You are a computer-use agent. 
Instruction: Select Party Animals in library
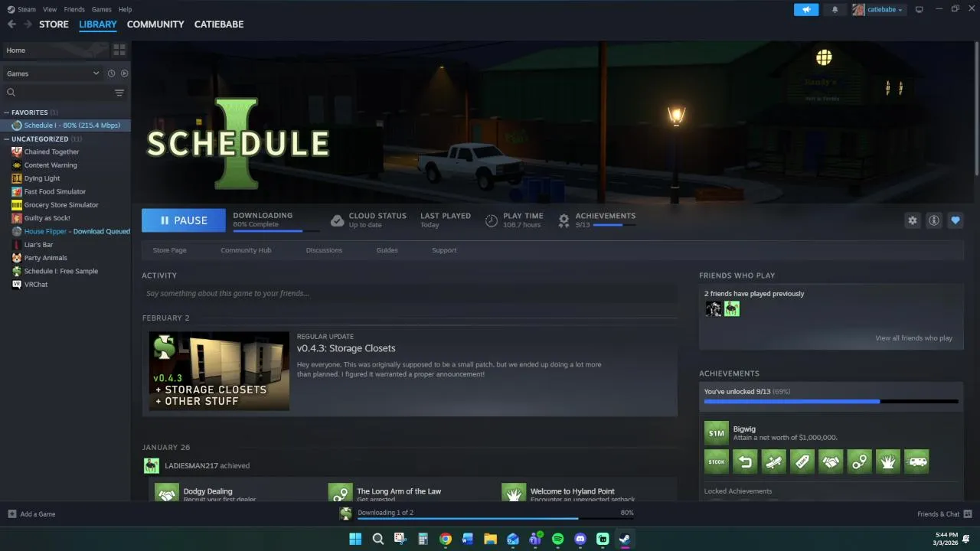click(45, 258)
